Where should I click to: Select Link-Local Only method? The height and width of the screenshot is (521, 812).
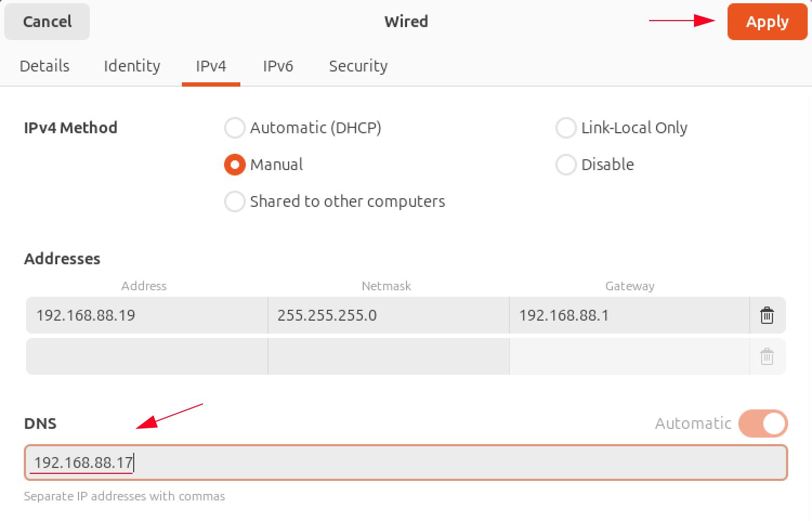[566, 128]
